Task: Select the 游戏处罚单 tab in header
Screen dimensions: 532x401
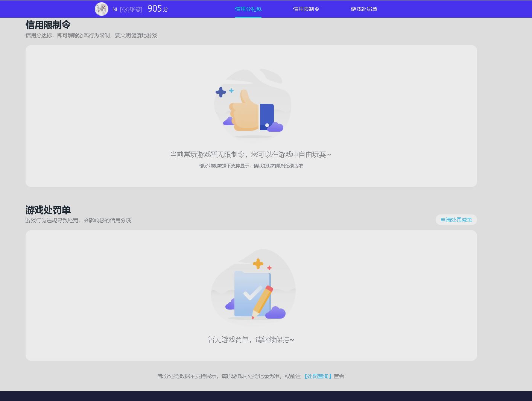Action: 363,9
